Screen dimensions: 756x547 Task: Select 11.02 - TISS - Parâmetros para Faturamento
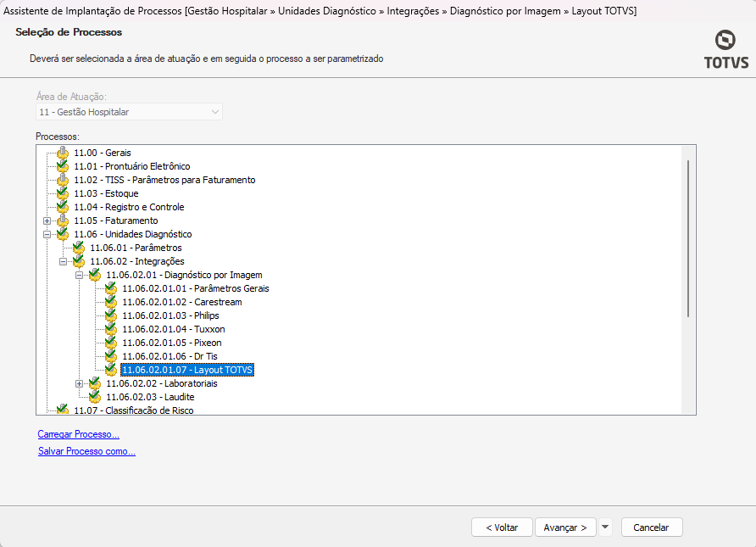click(164, 180)
